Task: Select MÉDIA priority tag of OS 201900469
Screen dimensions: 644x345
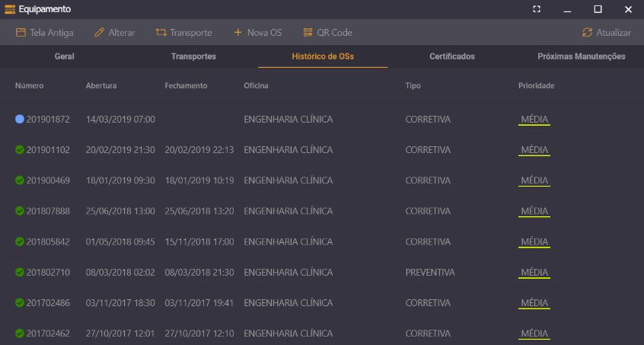Action: coord(534,180)
